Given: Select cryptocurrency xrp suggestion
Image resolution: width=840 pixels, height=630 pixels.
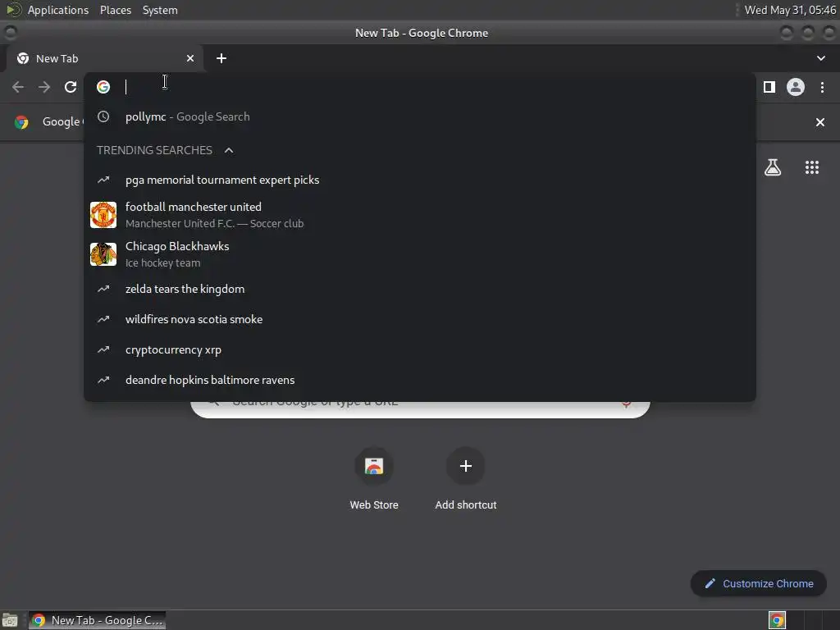Looking at the screenshot, I should tap(419, 349).
